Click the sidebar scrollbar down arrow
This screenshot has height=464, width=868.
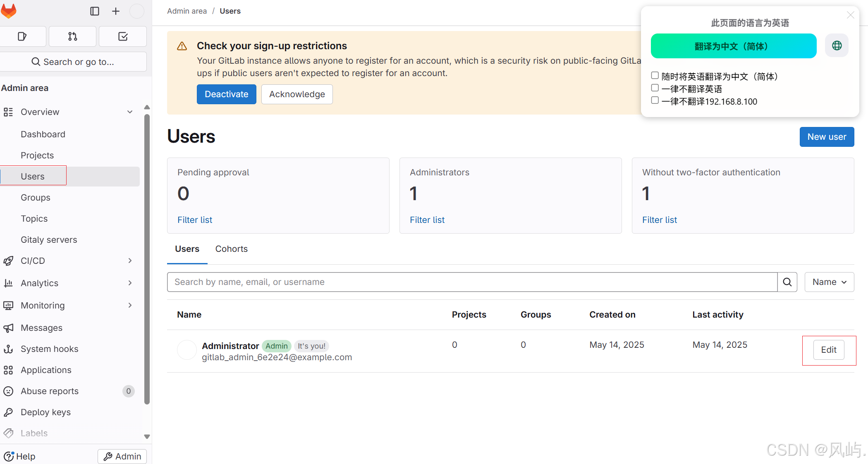147,437
